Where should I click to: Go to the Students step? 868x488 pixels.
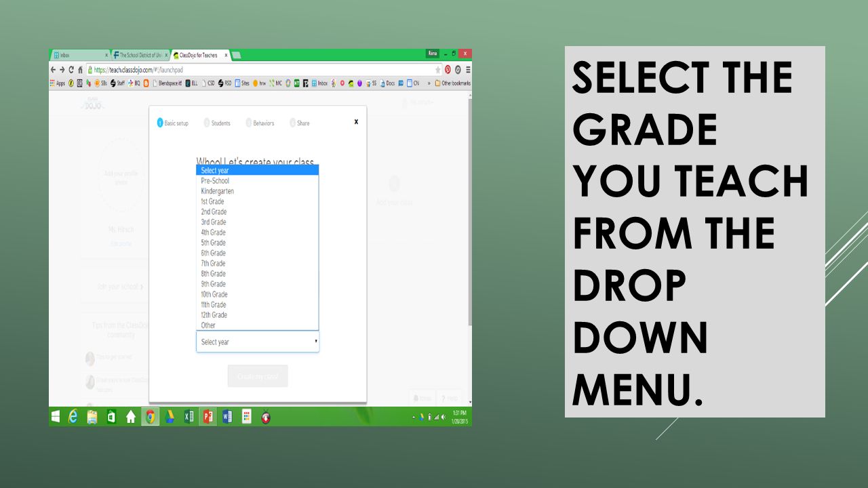pos(217,123)
